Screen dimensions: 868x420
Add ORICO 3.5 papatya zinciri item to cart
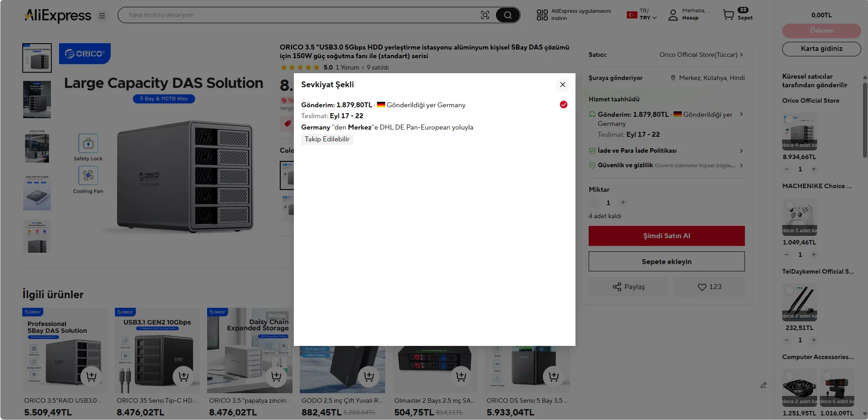[276, 376]
